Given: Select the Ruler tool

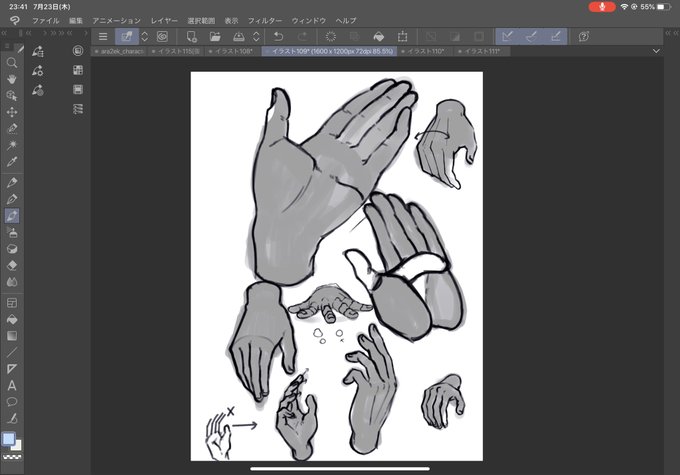Looking at the screenshot, I should (x=12, y=369).
